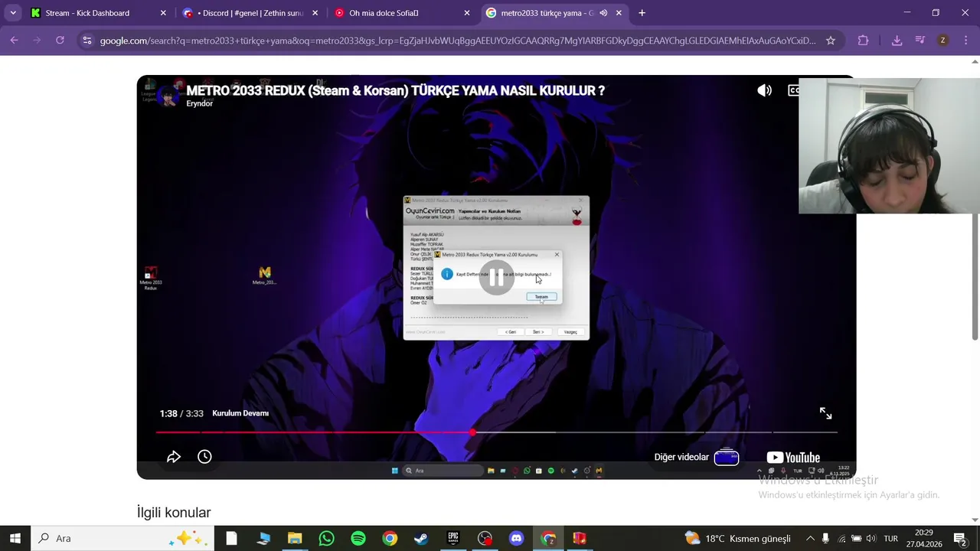Mute tab via speaker icon on Google tab
Image resolution: width=980 pixels, height=551 pixels.
(x=603, y=13)
